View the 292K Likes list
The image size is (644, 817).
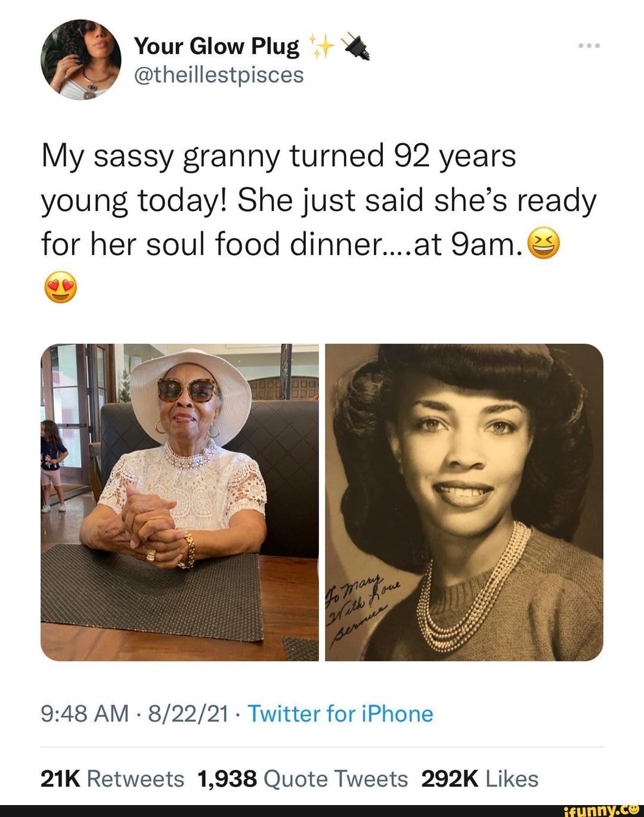coord(479,778)
